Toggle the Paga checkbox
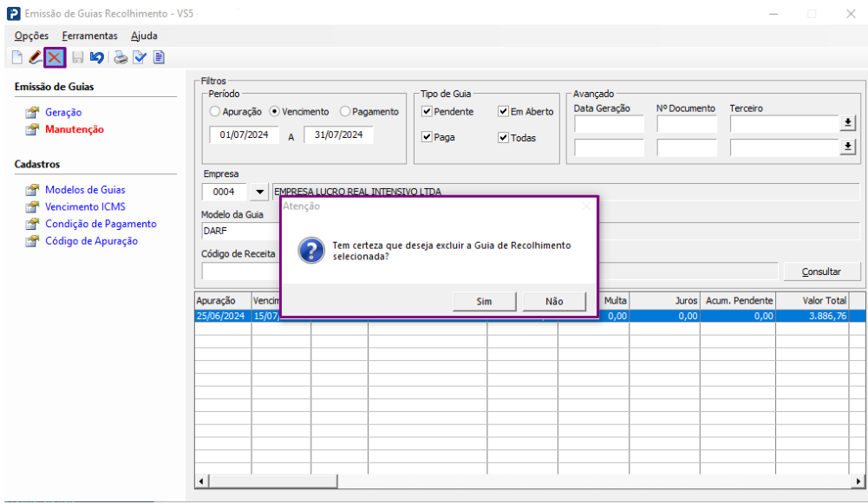 pyautogui.click(x=427, y=137)
